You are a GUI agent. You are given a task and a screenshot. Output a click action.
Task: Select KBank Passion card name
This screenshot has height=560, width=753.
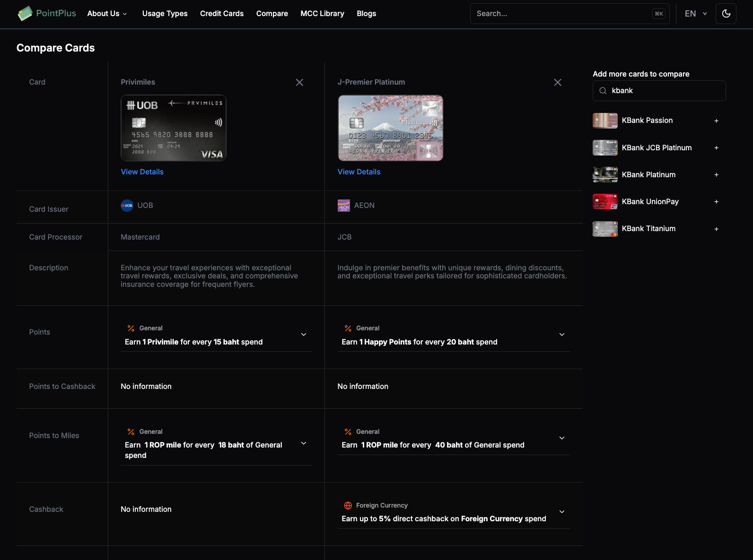tap(647, 121)
